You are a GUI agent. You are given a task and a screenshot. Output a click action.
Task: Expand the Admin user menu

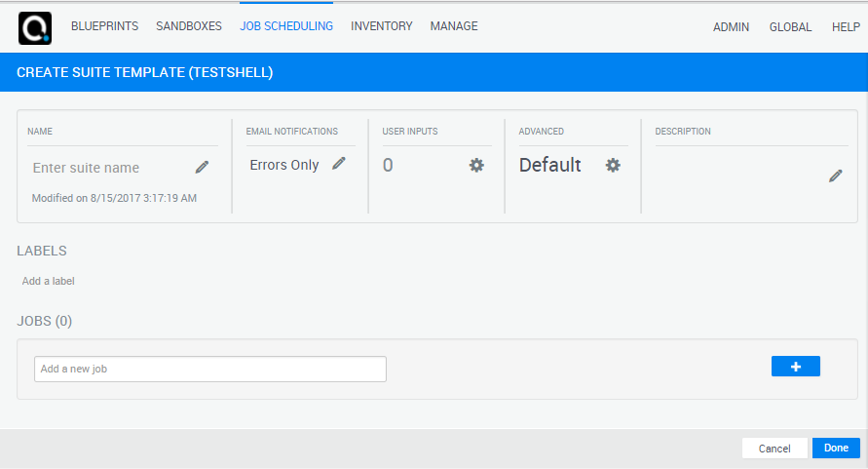click(731, 27)
